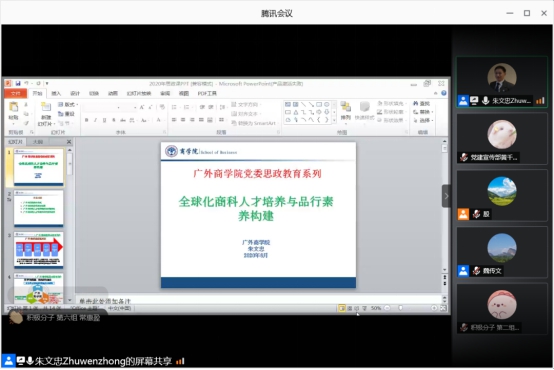Expand the participant panel collapse arrow
Viewport: 554px width, 370px height.
(x=446, y=196)
